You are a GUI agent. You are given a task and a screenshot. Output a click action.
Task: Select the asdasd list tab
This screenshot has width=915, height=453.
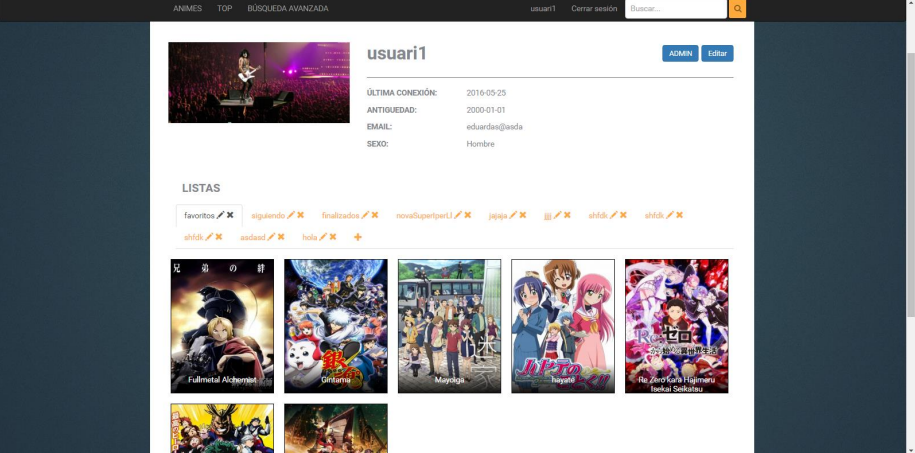point(253,238)
